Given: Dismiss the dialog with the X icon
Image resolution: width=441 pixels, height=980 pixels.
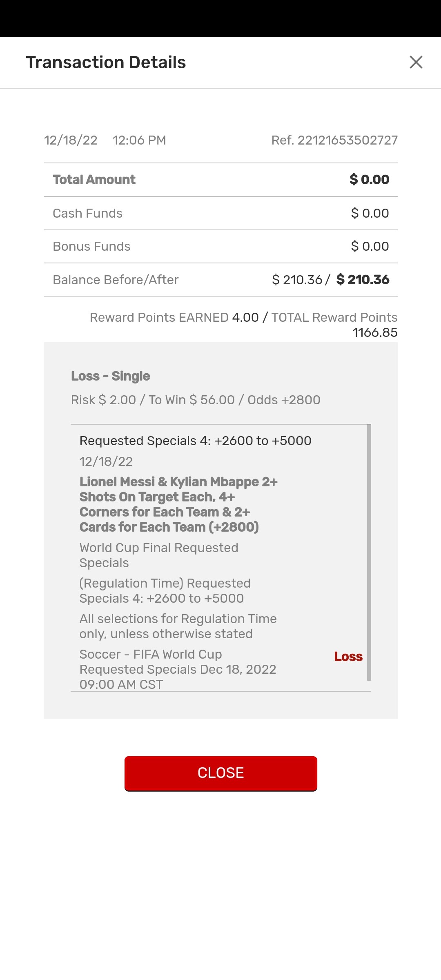Looking at the screenshot, I should click(416, 62).
